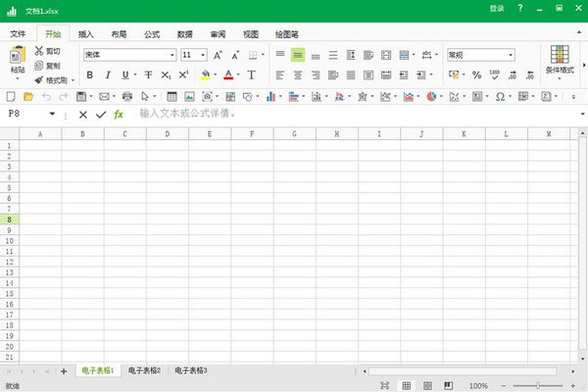The width and height of the screenshot is (588, 392).
Task: Click the printer icon
Action: click(x=127, y=97)
